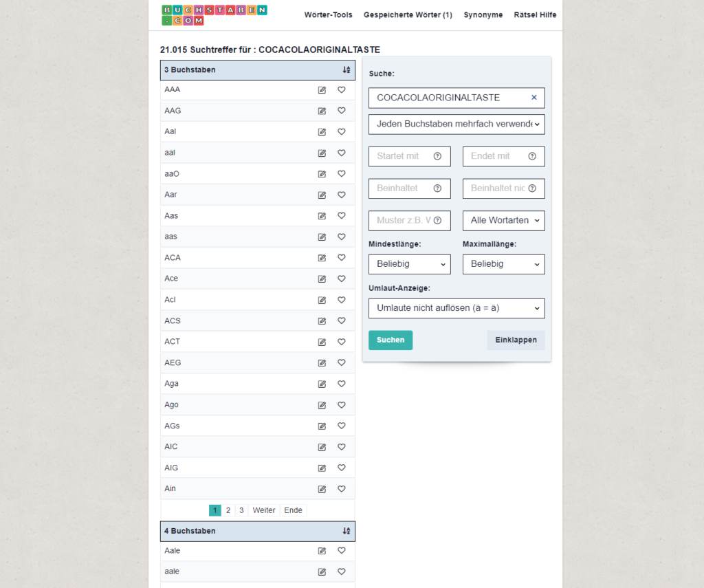This screenshot has height=588, width=704.
Task: Go to page 2 of results
Action: (228, 510)
